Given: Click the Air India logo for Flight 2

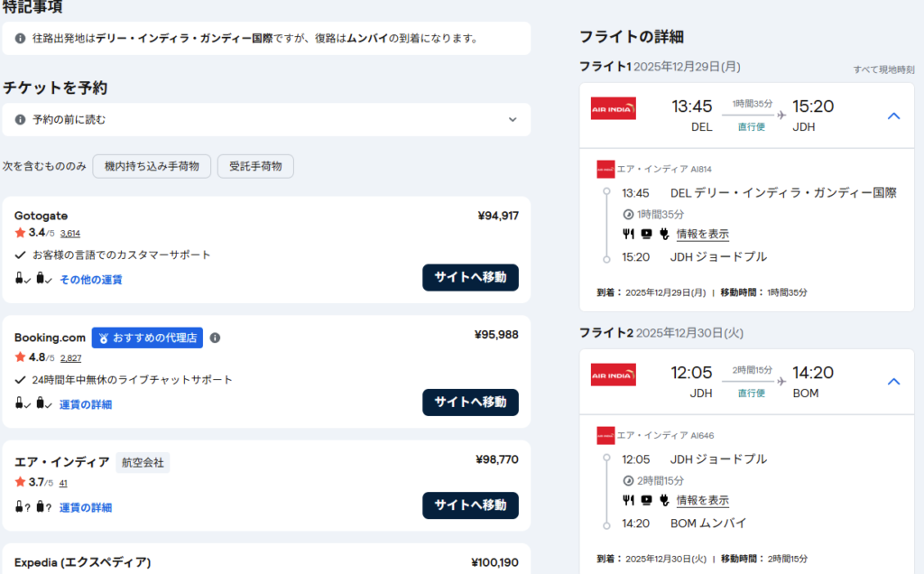Looking at the screenshot, I should pos(614,375).
